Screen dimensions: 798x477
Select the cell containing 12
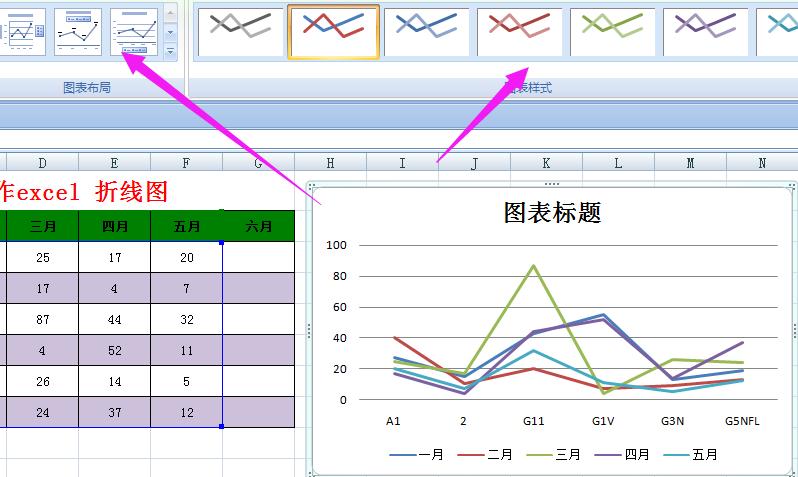[x=187, y=412]
